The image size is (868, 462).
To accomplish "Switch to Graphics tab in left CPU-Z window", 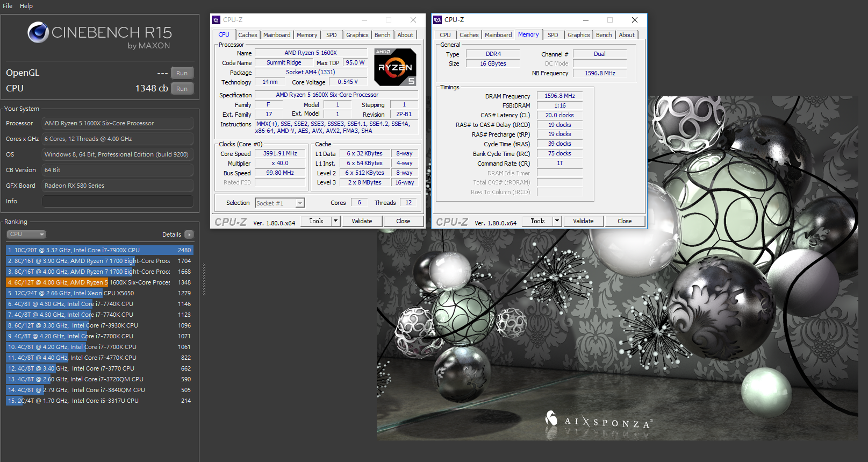I will pyautogui.click(x=357, y=35).
